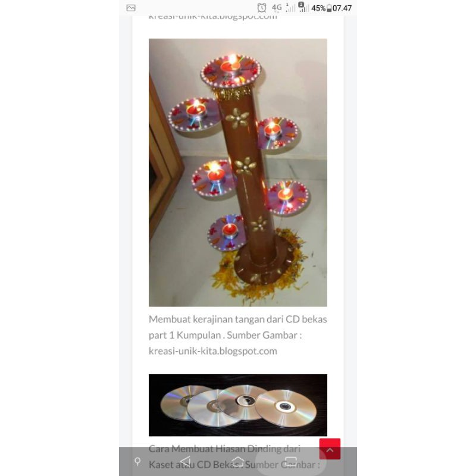Tap the alarm clock status icon
The width and height of the screenshot is (476, 476).
click(x=262, y=8)
